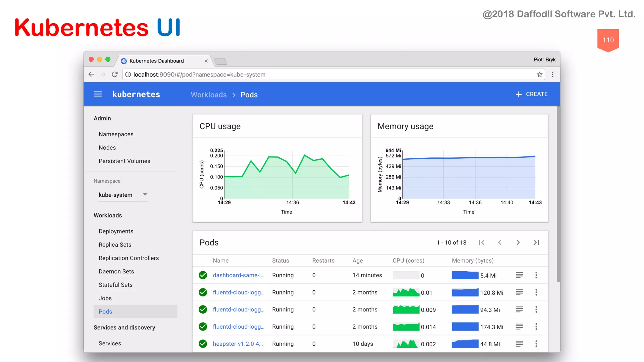Click the Status column header

tap(280, 261)
